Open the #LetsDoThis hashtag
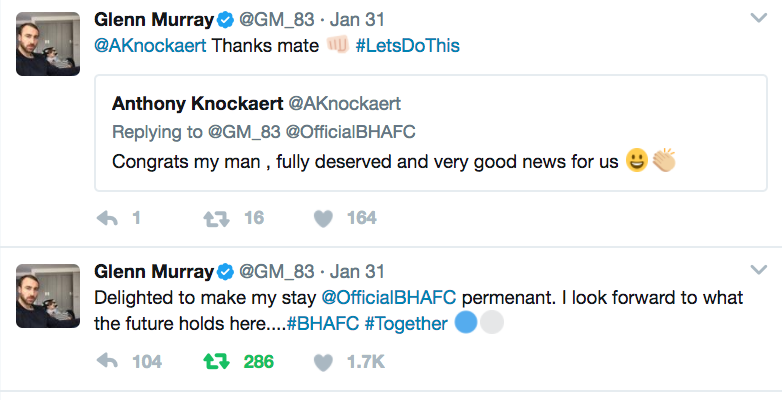Viewport: 782px width, 400px height. click(407, 46)
